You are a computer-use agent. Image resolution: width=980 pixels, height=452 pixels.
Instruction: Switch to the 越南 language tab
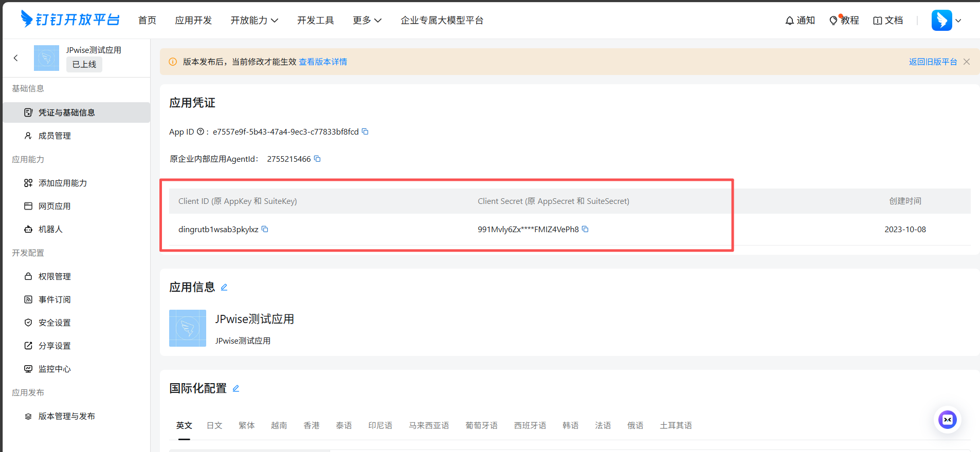pyautogui.click(x=279, y=425)
